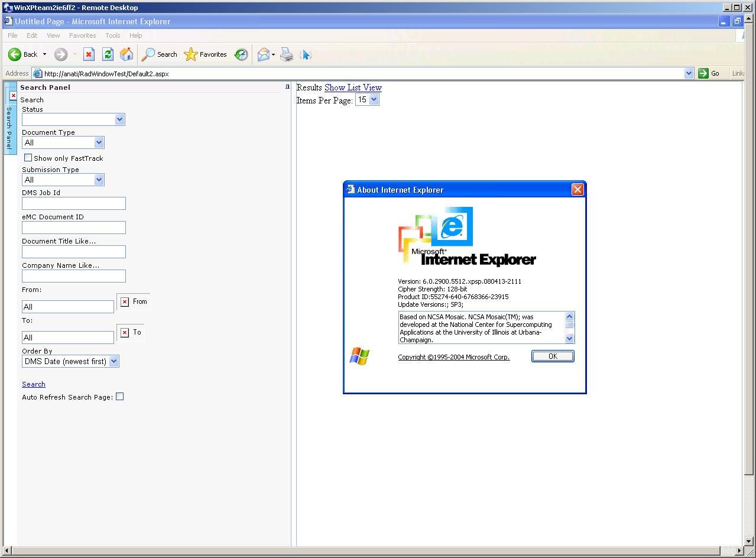Open the View menu

[53, 35]
